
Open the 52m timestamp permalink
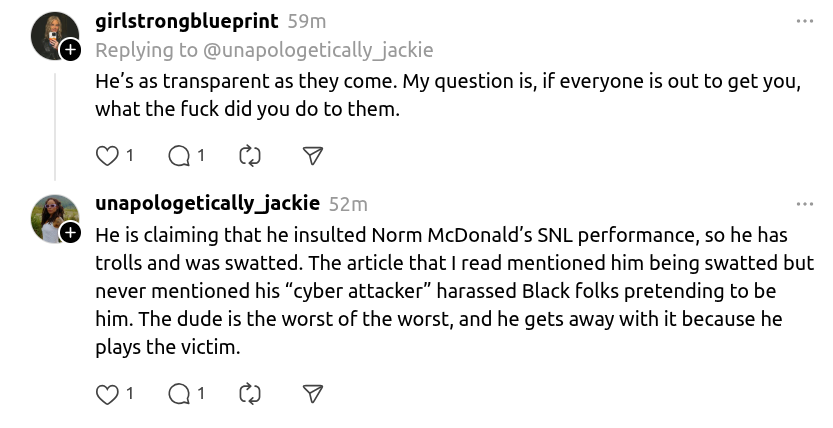[x=348, y=204]
